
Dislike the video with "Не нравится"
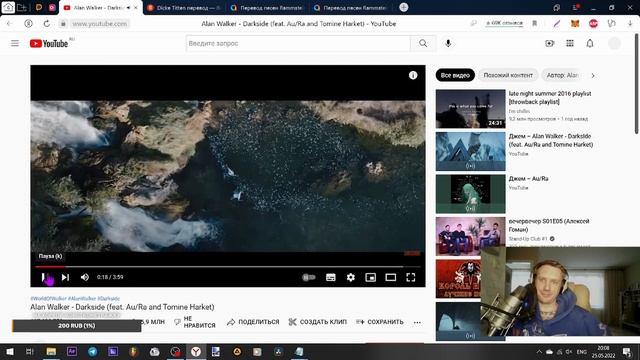pyautogui.click(x=195, y=322)
